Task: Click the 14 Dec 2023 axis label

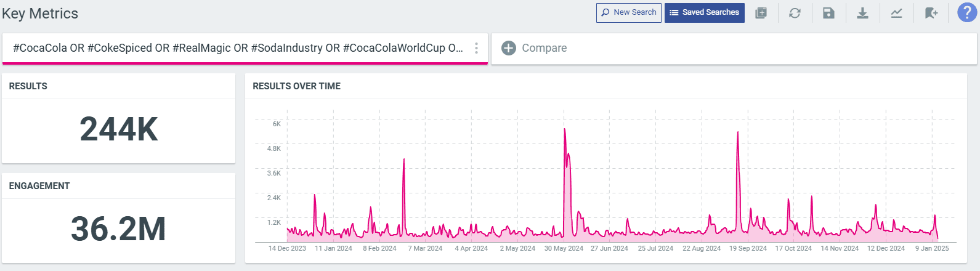Action: (x=287, y=249)
